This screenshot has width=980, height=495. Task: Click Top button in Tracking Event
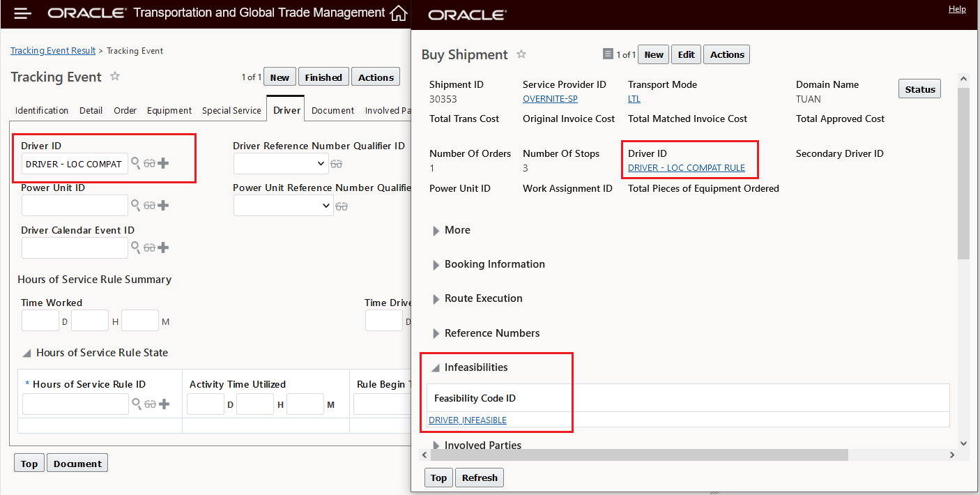click(x=29, y=464)
